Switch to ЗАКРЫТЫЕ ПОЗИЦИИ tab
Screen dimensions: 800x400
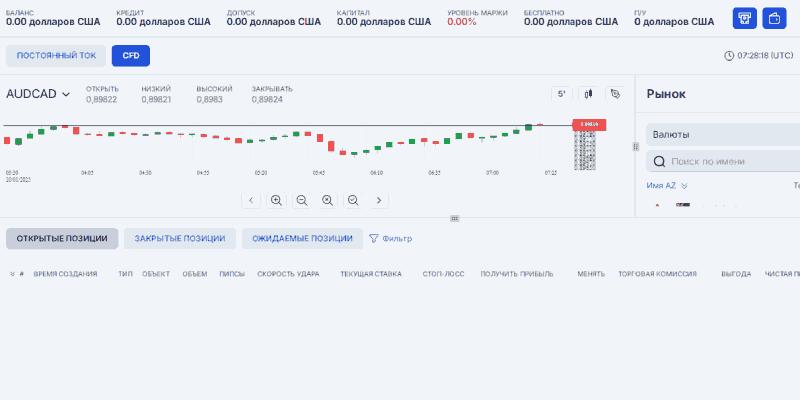pyautogui.click(x=180, y=238)
